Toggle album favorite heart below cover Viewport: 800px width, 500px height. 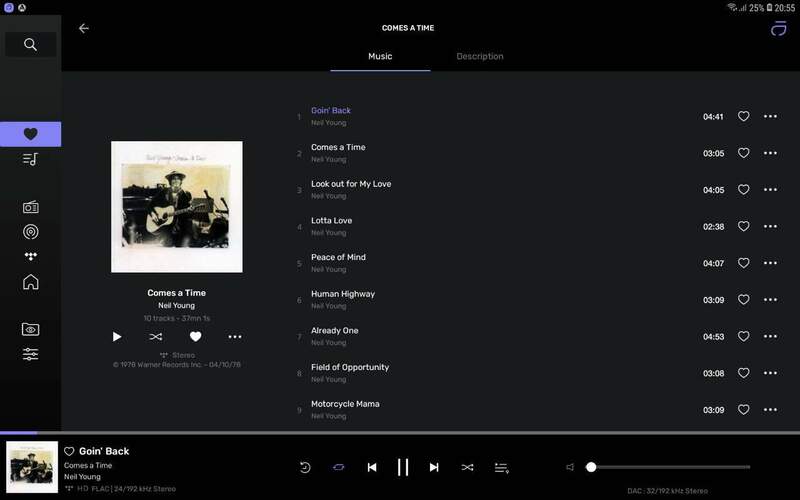point(195,336)
